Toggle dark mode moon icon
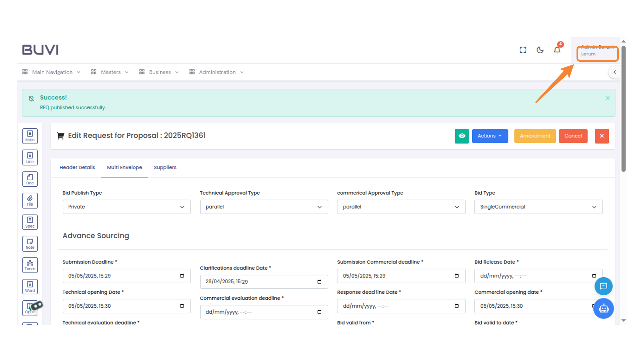Screen dimensions: 644x362 coord(540,50)
